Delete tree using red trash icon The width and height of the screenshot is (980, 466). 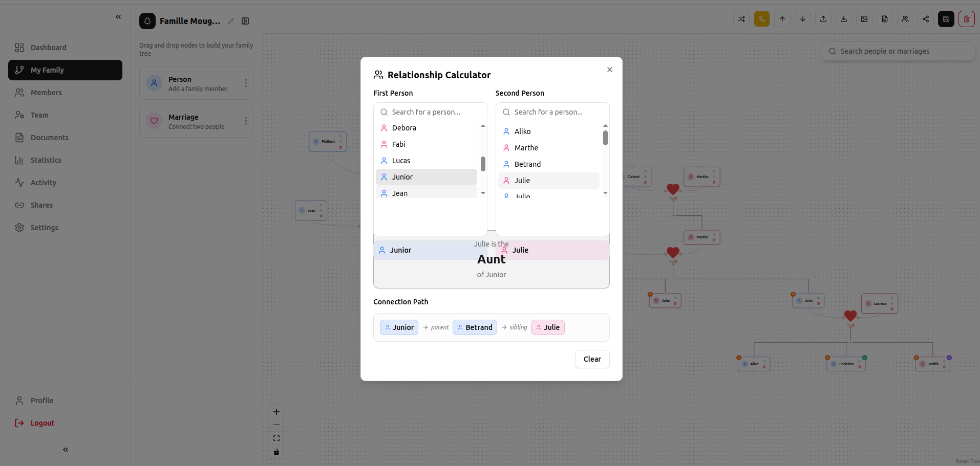[x=967, y=19]
